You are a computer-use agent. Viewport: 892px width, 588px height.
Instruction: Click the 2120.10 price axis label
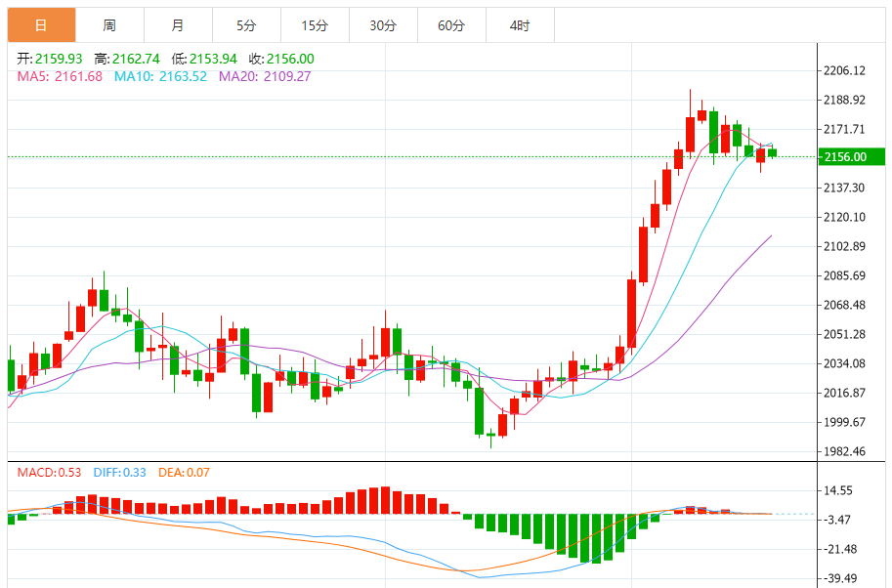coord(844,217)
